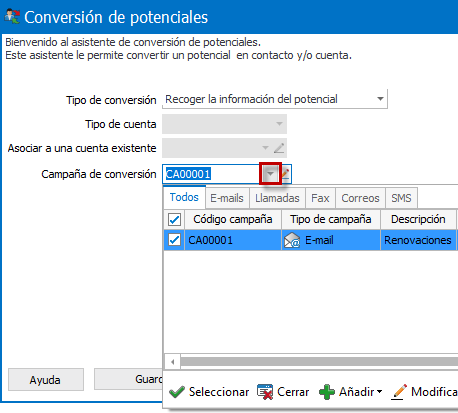Click the Conversión de potenciales title bar icon
This screenshot has width=458, height=413.
click(x=12, y=17)
